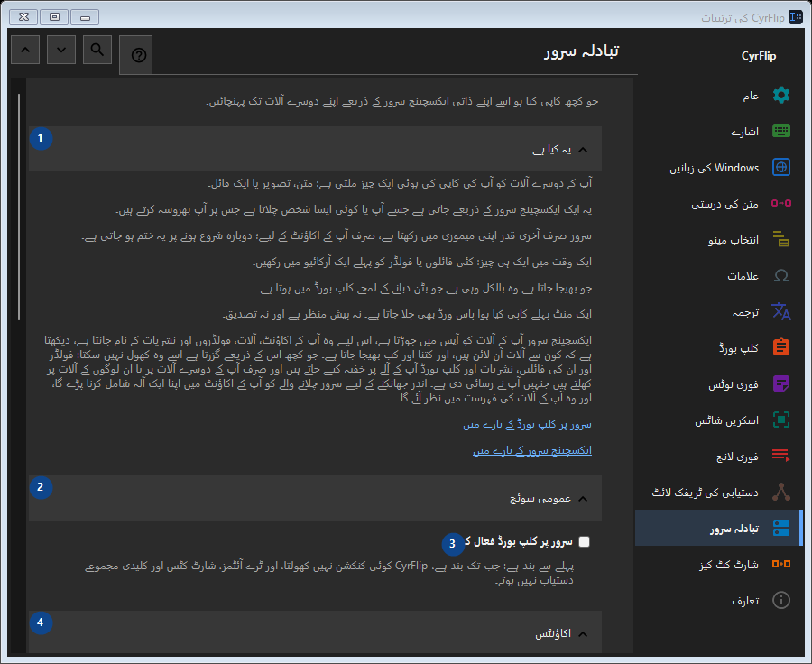Open the 'متن کی درستی' page

[x=718, y=204]
